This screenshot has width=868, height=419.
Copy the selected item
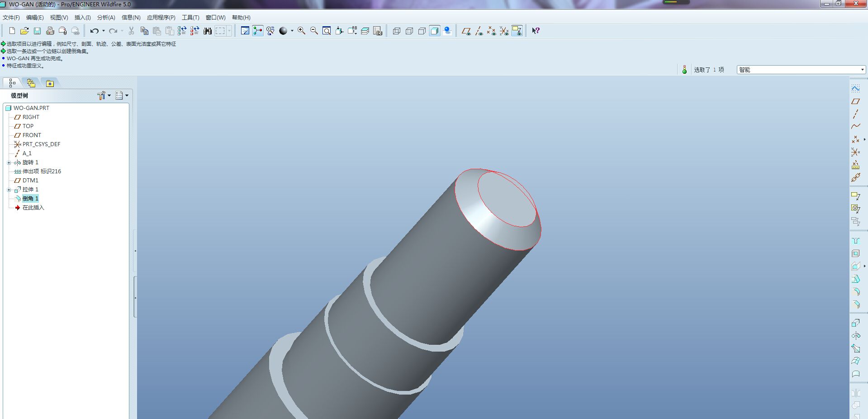point(144,31)
